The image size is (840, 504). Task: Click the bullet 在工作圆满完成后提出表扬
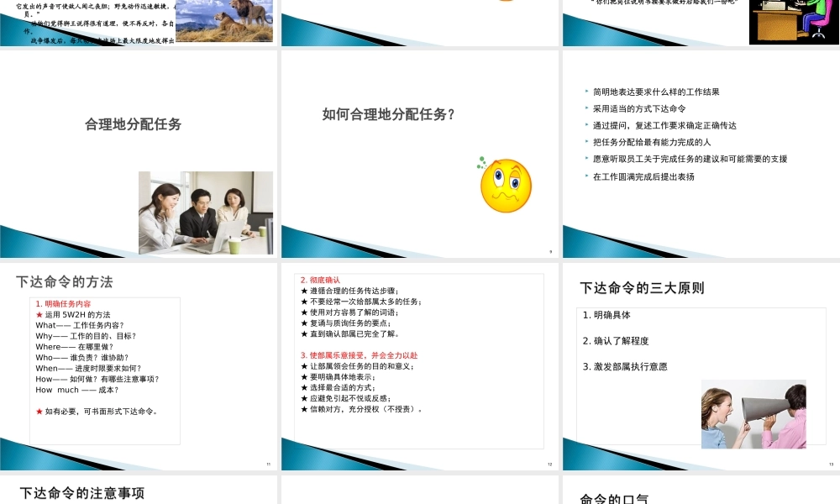point(643,176)
